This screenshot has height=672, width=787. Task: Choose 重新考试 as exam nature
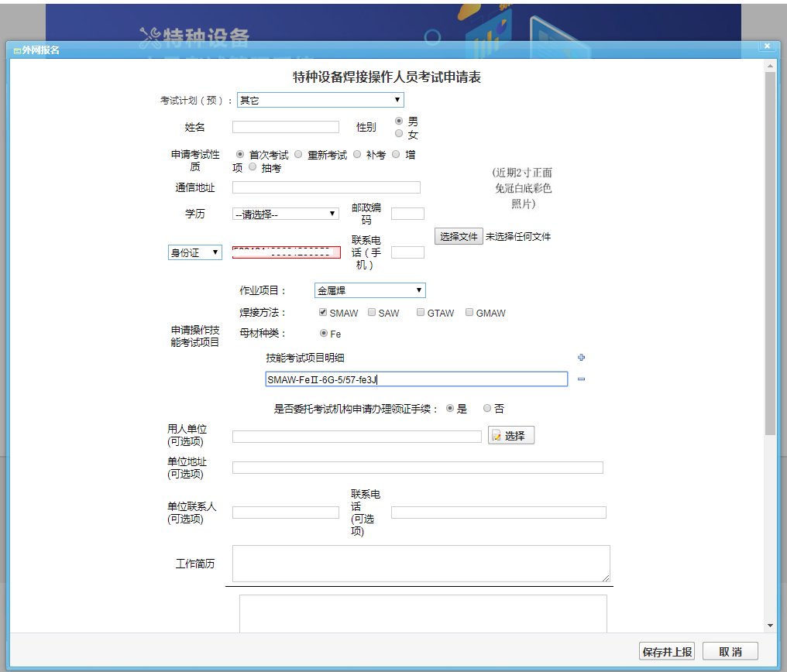(x=298, y=154)
